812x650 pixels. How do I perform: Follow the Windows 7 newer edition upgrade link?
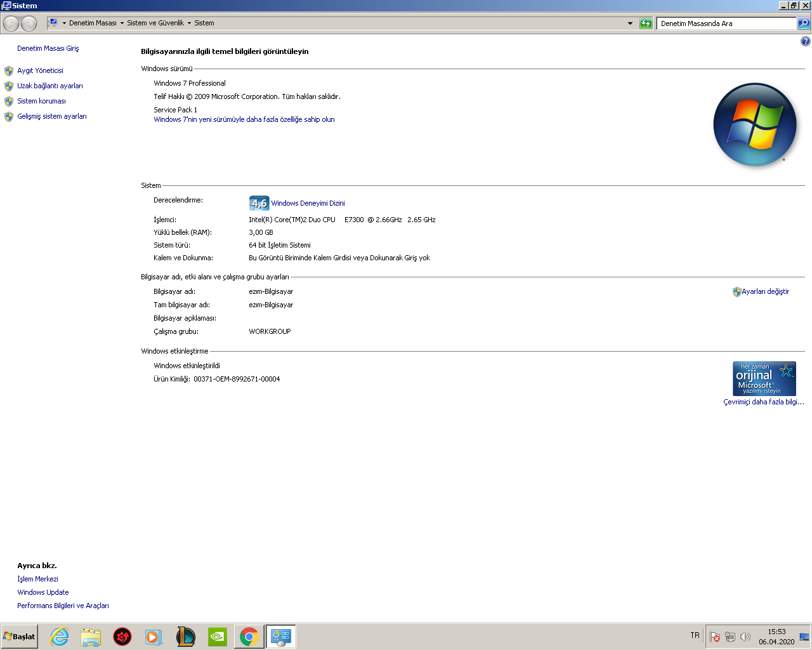click(x=244, y=119)
